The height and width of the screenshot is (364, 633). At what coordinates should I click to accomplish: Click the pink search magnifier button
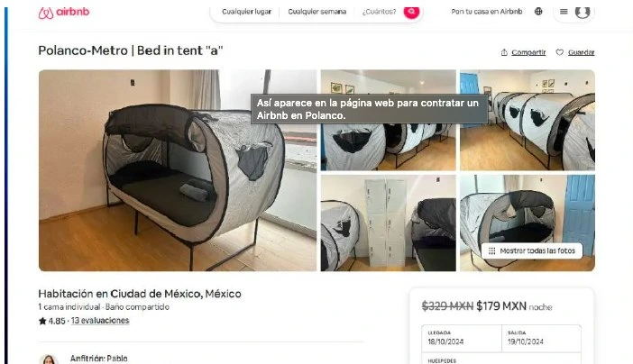point(411,12)
